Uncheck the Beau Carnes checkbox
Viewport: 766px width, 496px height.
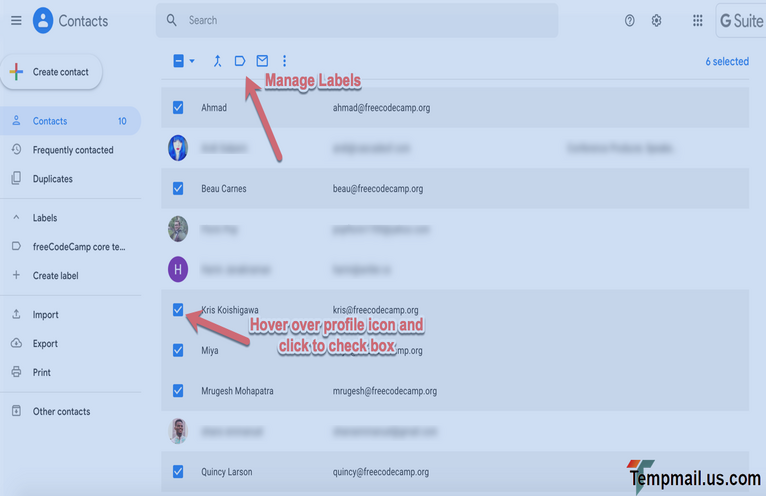178,188
